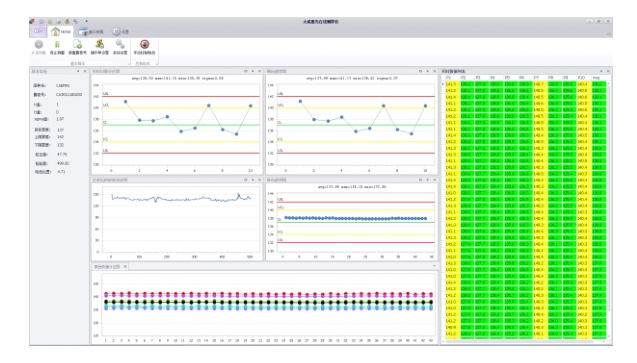This screenshot has height=363, width=637.
Task: Open the tab list dropdown of the bottom chart panel
Action: click(x=434, y=266)
